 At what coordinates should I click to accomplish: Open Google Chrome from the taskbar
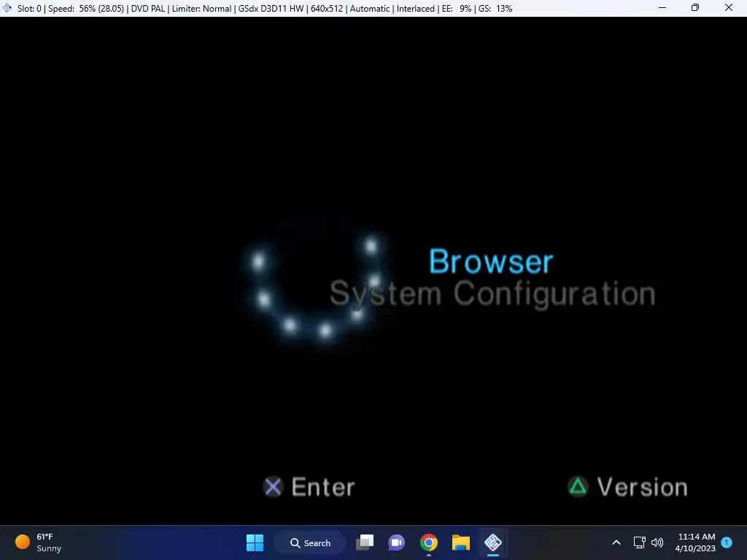pyautogui.click(x=429, y=542)
